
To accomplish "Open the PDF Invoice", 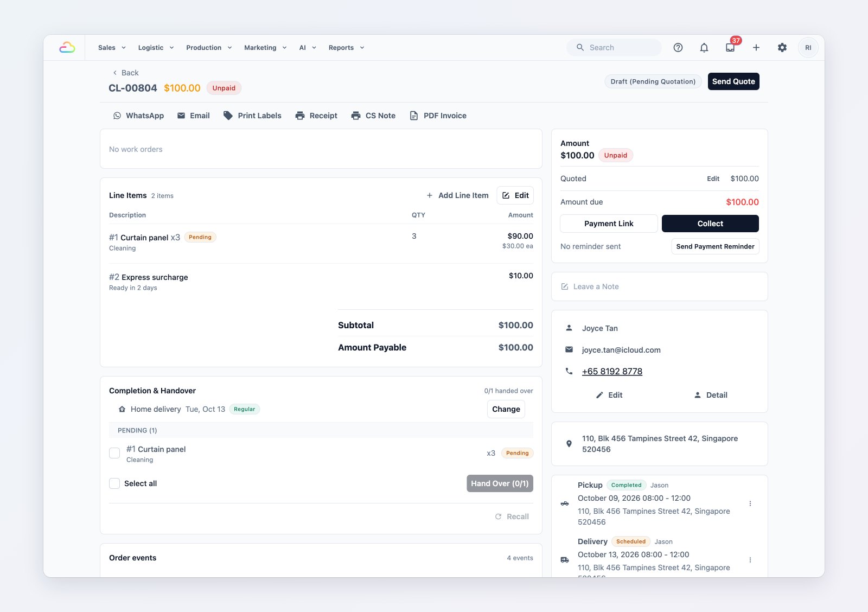I will (x=438, y=116).
